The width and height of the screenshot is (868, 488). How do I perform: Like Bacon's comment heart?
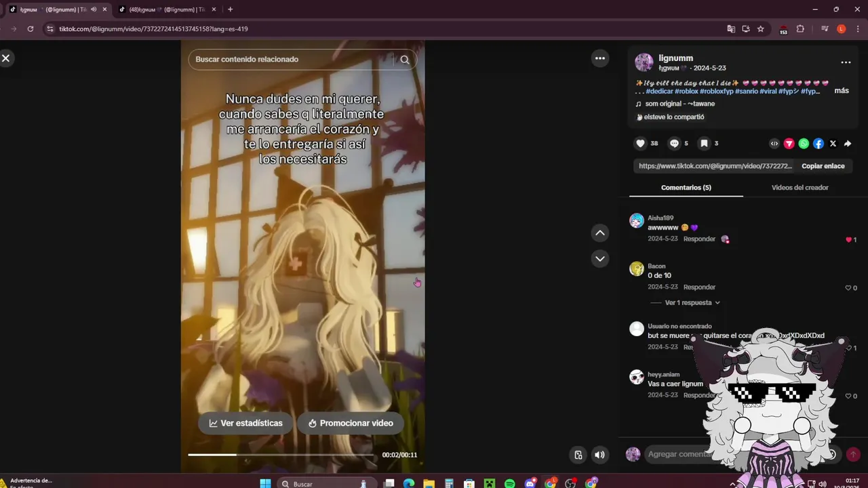point(848,288)
